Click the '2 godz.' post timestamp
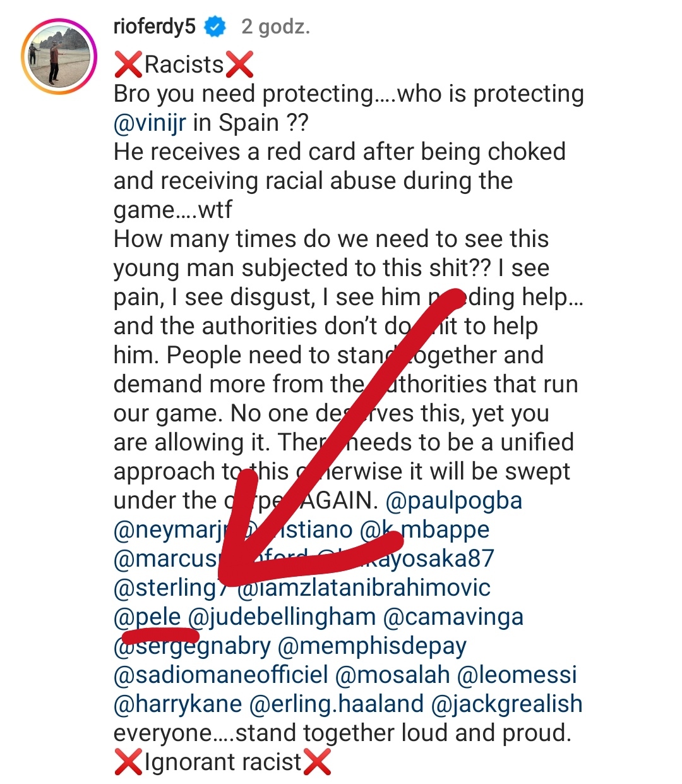Viewport: 682px width, 784px height. pyautogui.click(x=275, y=27)
